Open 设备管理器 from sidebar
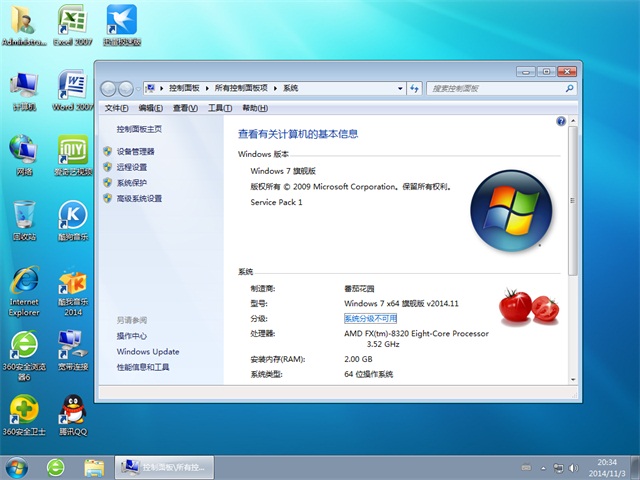The width and height of the screenshot is (640, 480). coord(136,152)
